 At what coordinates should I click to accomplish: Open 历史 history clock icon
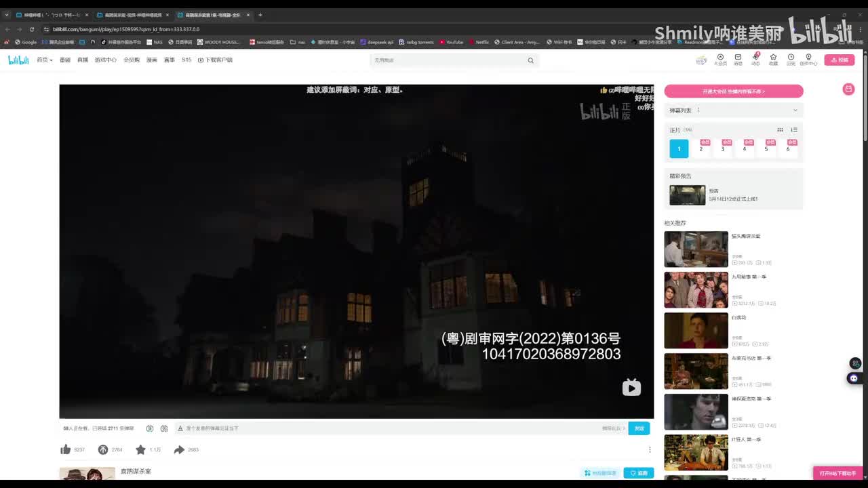click(791, 60)
